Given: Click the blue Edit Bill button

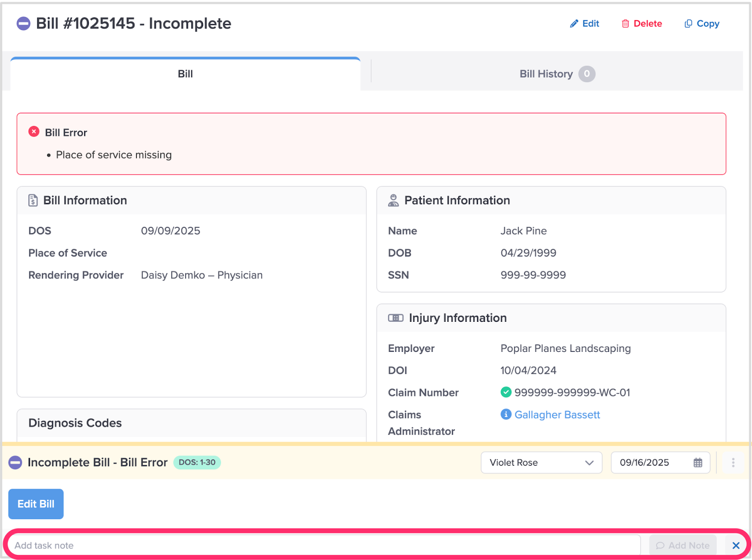Looking at the screenshot, I should 36,504.
